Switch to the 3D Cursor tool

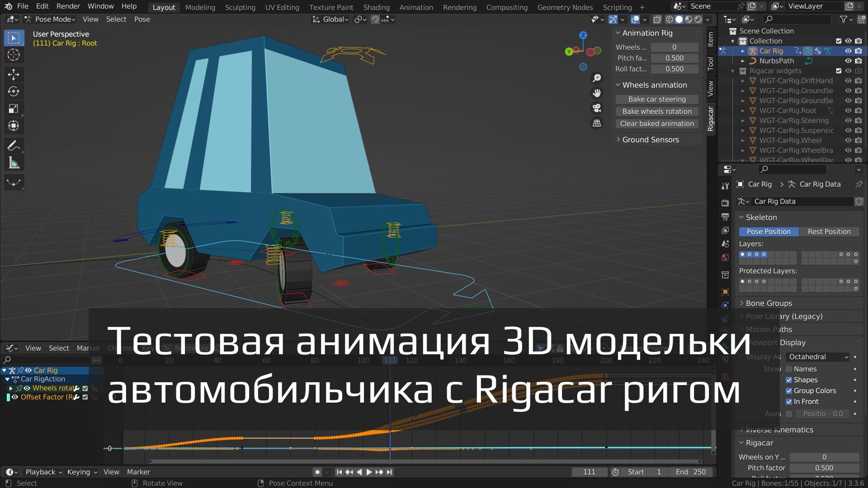[x=14, y=55]
